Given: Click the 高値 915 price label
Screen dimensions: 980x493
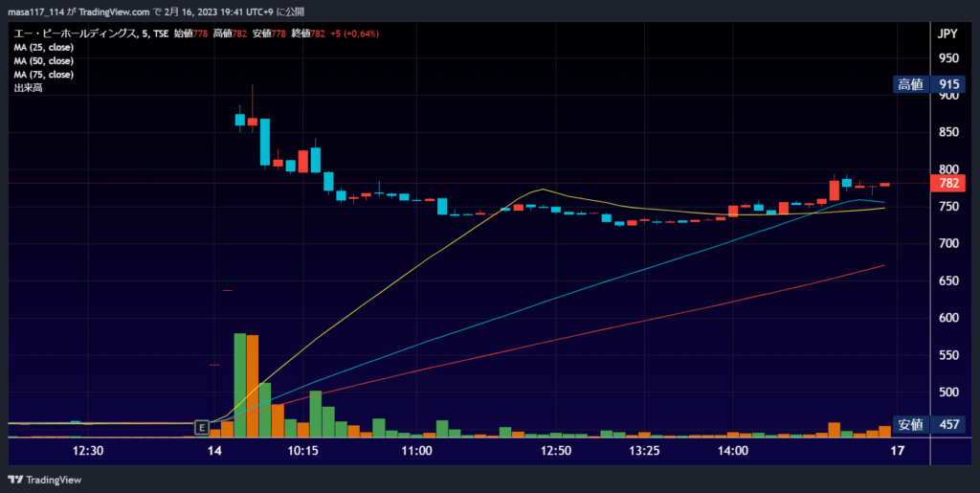Looking at the screenshot, I should coord(929,85).
